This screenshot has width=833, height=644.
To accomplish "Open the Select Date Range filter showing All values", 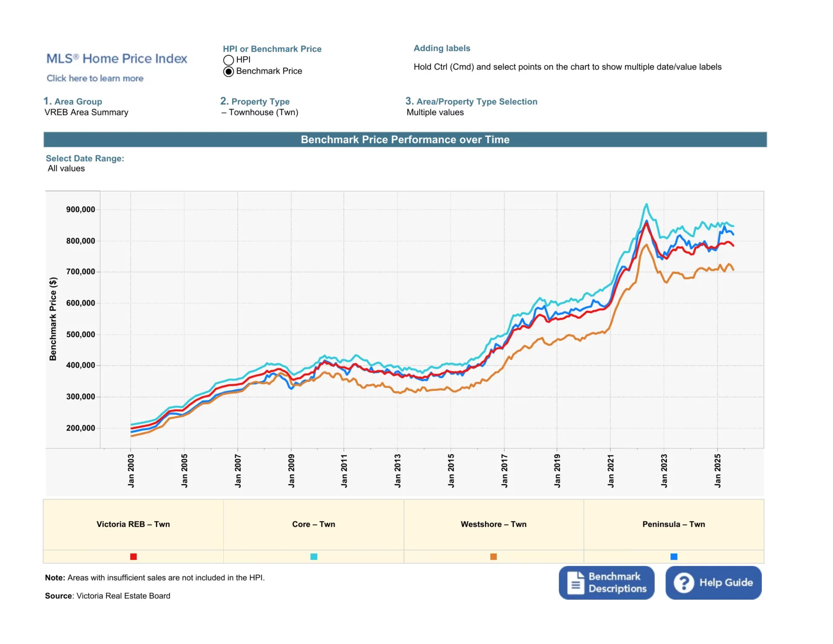I will coord(66,168).
